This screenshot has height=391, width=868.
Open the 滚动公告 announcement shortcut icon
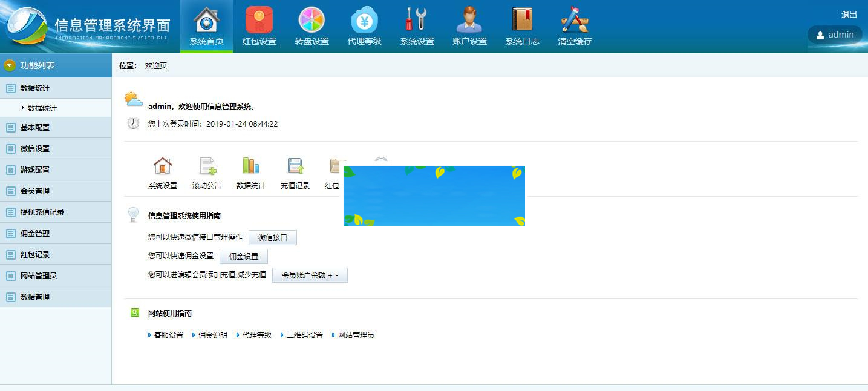click(207, 171)
